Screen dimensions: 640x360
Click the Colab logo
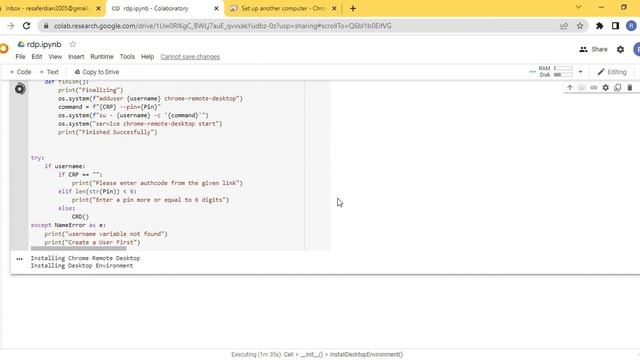4,49
